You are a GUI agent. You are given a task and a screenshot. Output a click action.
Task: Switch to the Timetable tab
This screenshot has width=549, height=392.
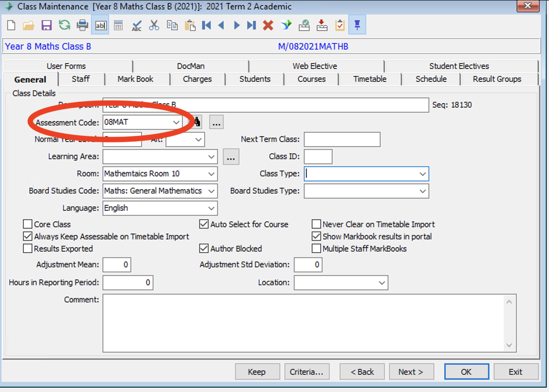pyautogui.click(x=370, y=79)
